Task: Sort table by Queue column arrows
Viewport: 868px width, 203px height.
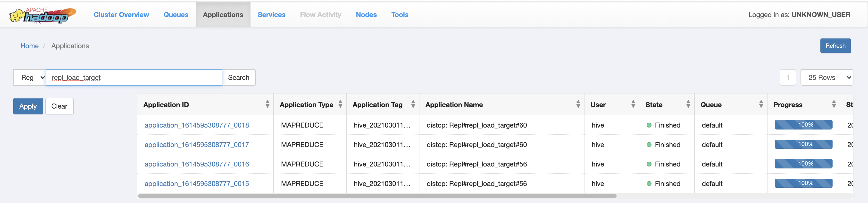Action: 761,104
